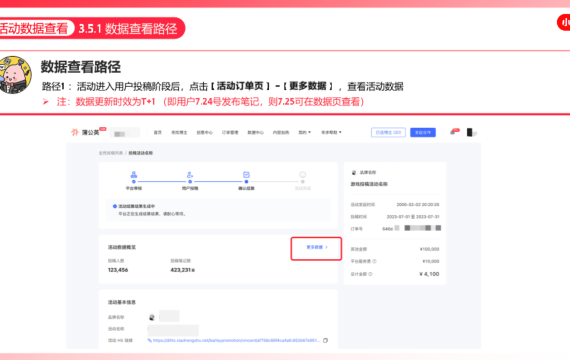Go back to list via first breadcrumb
This screenshot has height=360, width=570.
point(111,153)
